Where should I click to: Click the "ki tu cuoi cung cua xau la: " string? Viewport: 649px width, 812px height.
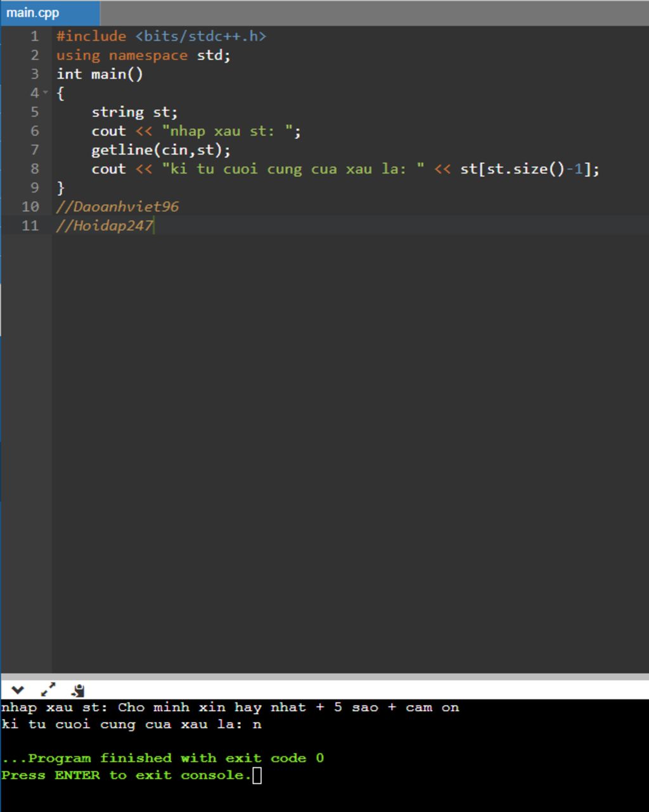pyautogui.click(x=293, y=169)
